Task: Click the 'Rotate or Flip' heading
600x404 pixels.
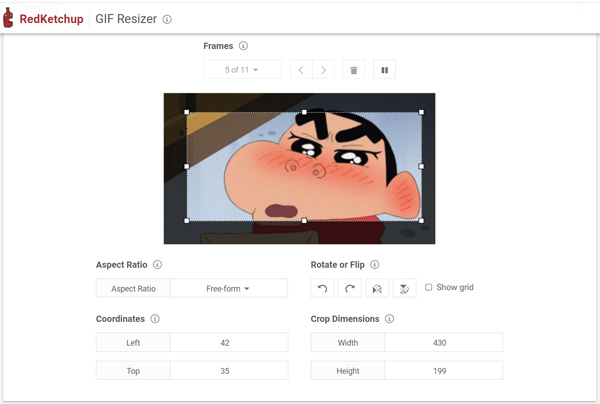Action: (x=338, y=265)
